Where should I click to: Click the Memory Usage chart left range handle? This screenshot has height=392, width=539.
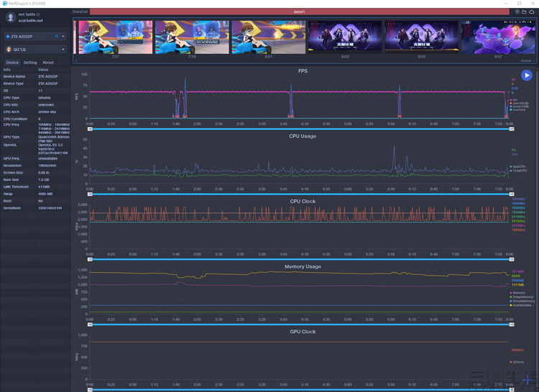click(90, 325)
